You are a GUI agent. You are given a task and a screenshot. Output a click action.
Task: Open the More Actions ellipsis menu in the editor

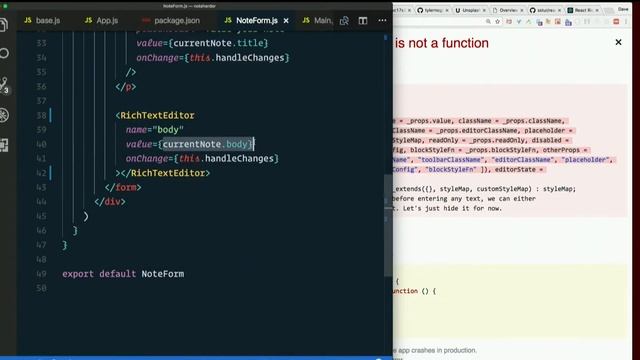(x=382, y=20)
